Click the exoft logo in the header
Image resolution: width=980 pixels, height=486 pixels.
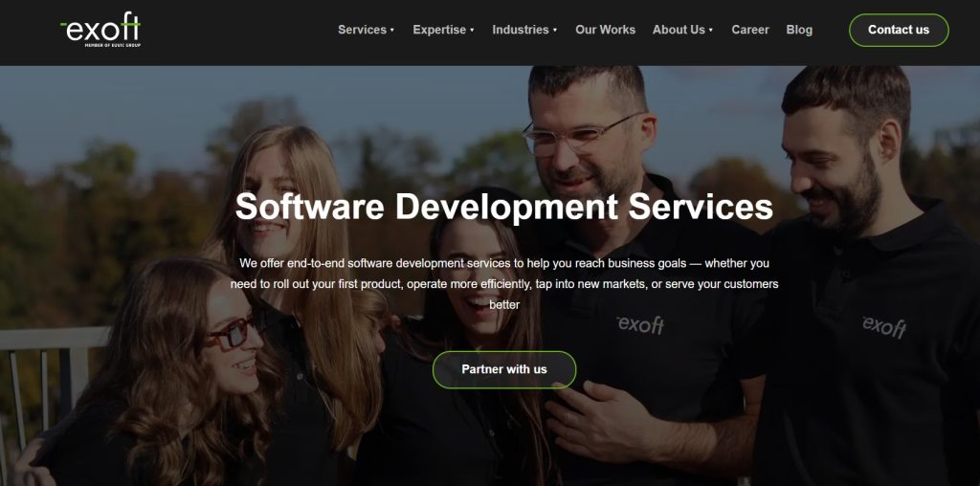(100, 30)
